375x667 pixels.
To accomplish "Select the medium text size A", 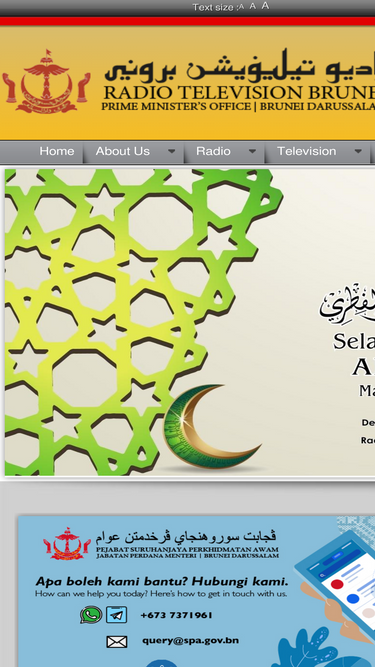I will pos(253,6).
